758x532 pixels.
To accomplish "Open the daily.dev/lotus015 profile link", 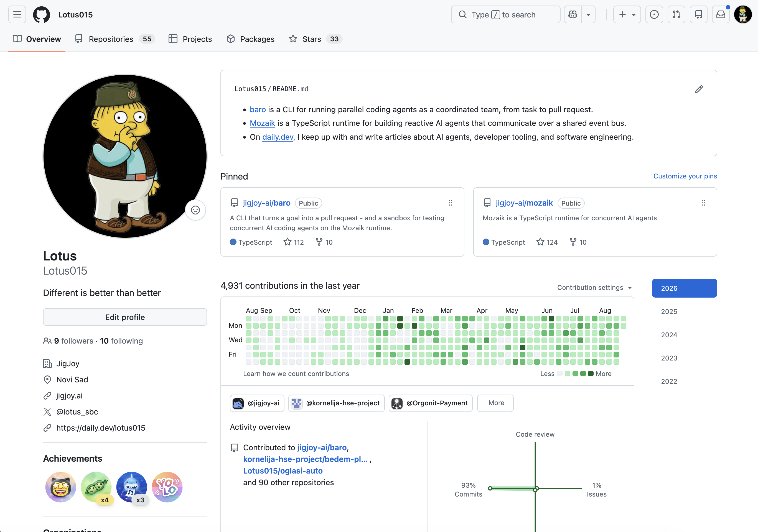I will click(101, 428).
